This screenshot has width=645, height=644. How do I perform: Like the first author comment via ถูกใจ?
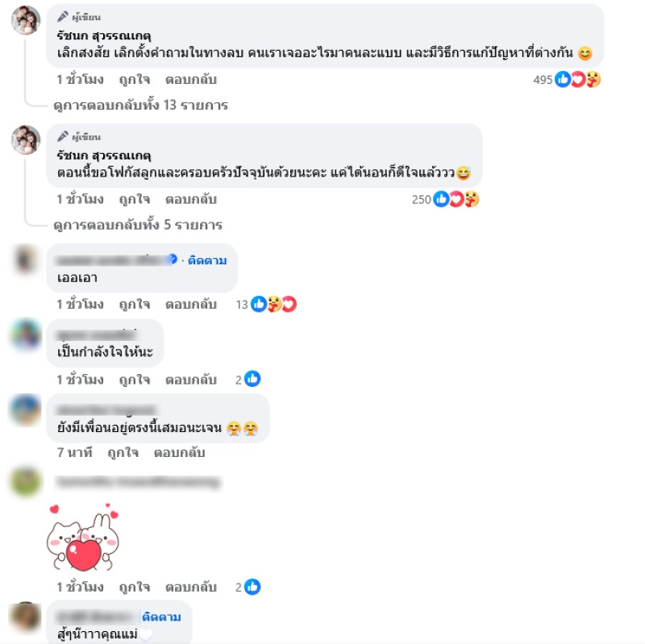[134, 79]
